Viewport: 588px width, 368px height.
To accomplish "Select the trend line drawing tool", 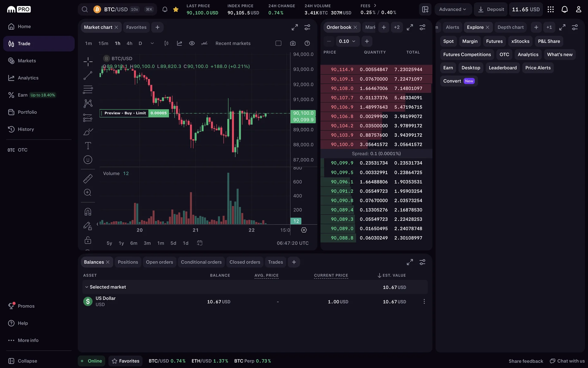I will (x=88, y=75).
